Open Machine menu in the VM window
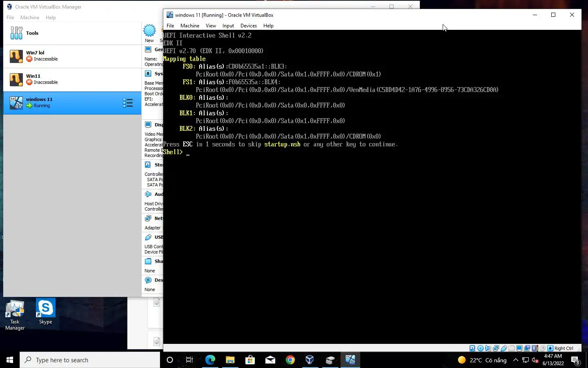Screen dimensions: 588x368 (x=190, y=26)
